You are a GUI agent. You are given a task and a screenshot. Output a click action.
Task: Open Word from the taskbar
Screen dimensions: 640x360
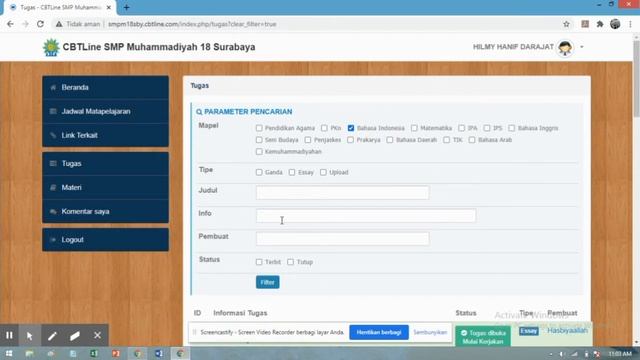coord(159,353)
